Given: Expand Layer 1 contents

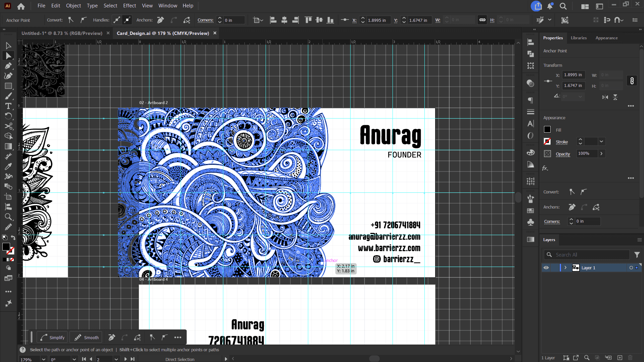Looking at the screenshot, I should point(565,268).
